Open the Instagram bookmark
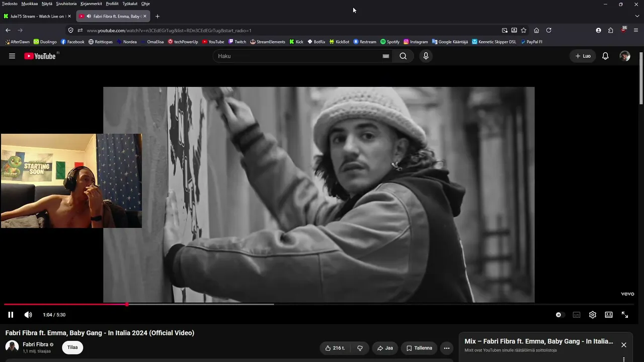This screenshot has width=644, height=362. tap(416, 42)
